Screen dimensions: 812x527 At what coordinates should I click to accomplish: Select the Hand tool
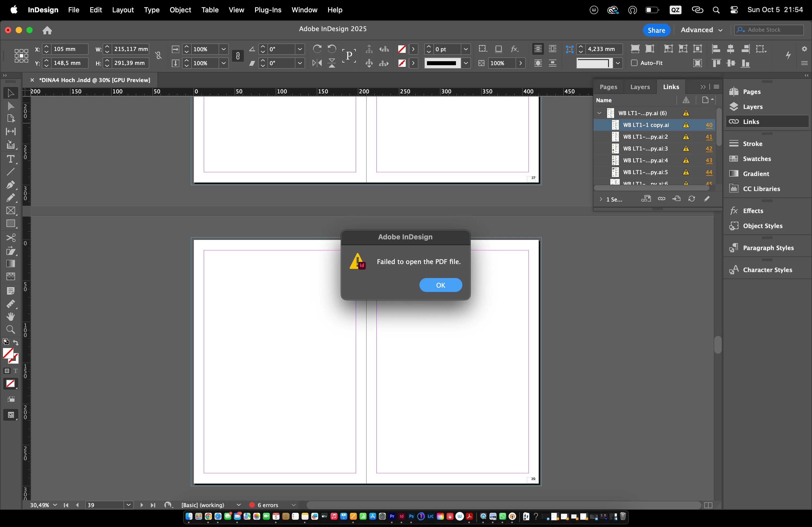tap(10, 317)
